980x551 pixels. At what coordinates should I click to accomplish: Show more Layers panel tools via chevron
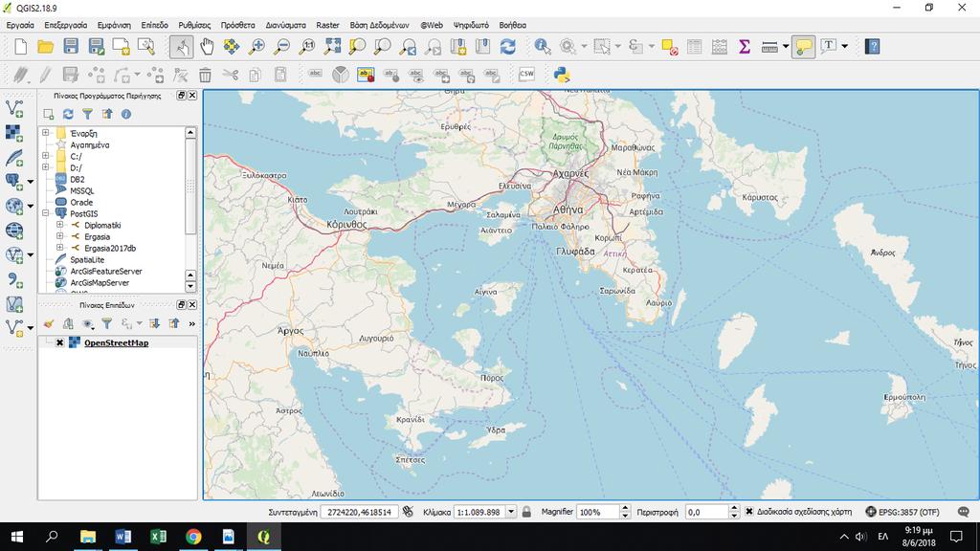[x=191, y=323]
